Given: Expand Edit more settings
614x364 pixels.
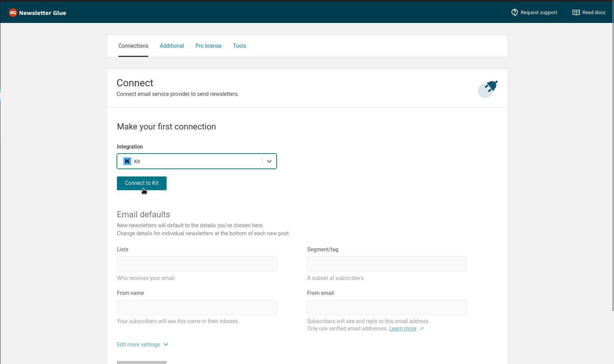Looking at the screenshot, I should 143,345.
